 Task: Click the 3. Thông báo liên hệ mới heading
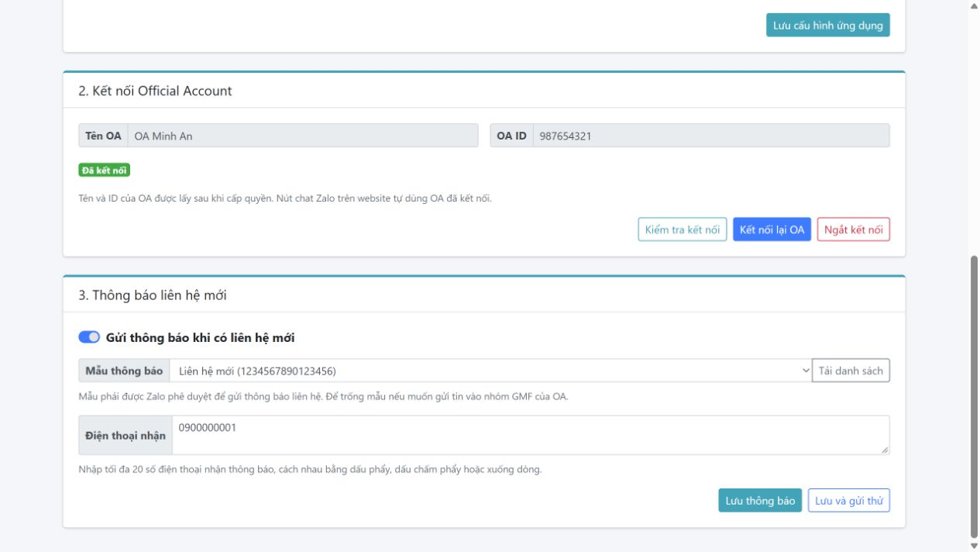coord(153,295)
